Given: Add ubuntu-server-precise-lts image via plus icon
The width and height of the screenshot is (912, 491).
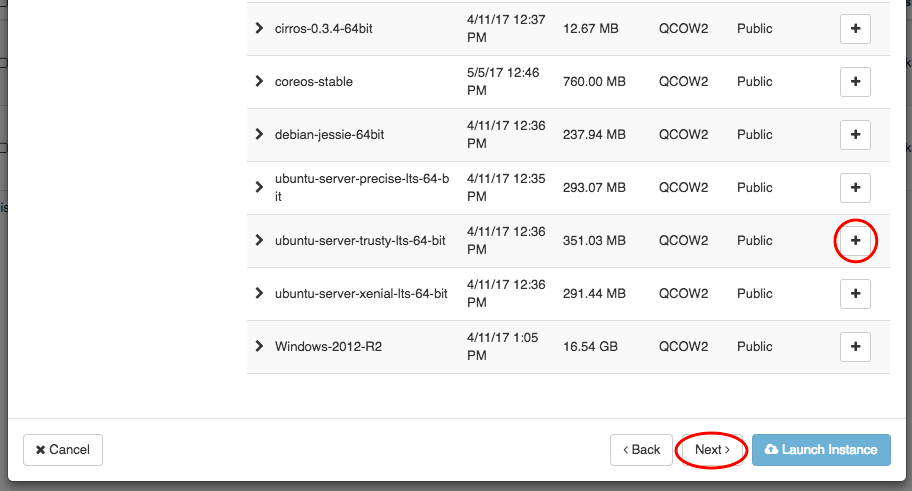Looking at the screenshot, I should (855, 188).
